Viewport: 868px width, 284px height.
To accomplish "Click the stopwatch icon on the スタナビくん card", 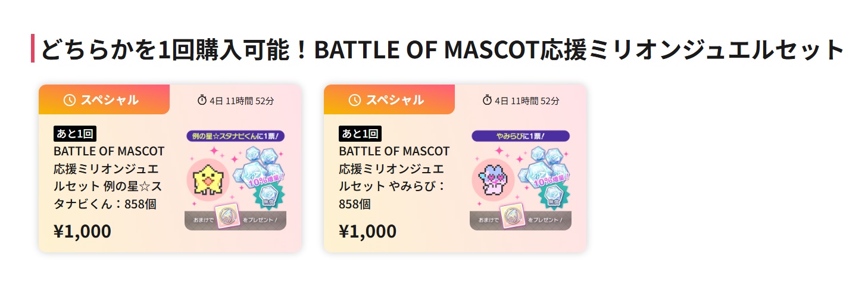I will pyautogui.click(x=202, y=100).
